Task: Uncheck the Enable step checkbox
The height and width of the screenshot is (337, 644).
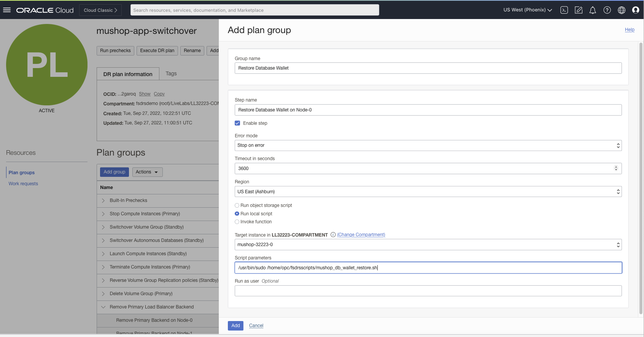Action: [237, 123]
